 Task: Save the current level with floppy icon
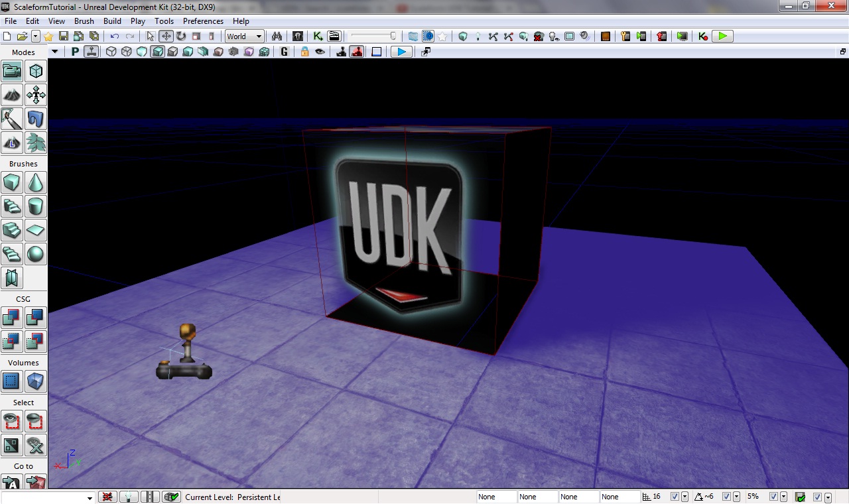(64, 36)
